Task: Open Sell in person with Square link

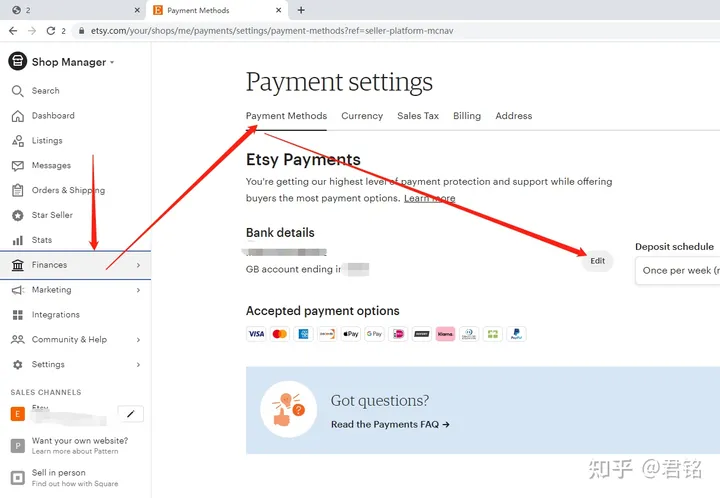Action: pos(74,477)
